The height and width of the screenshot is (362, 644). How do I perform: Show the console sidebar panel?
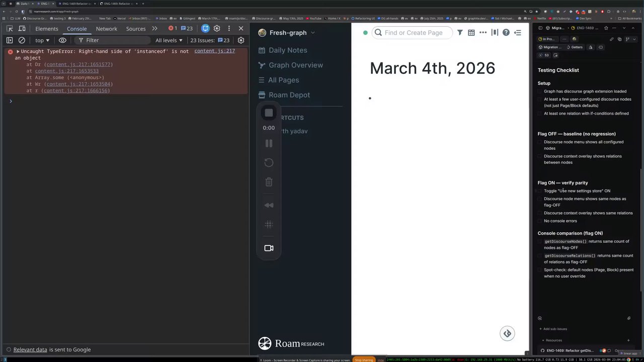coord(10,40)
